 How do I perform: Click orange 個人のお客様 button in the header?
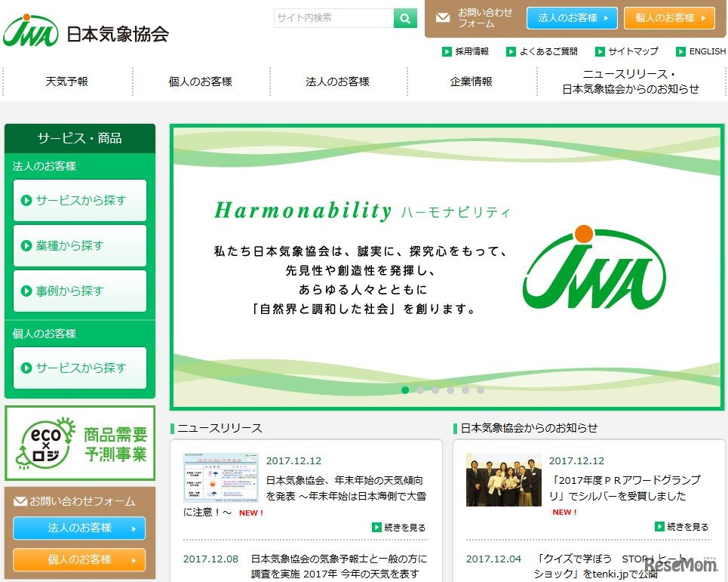669,18
